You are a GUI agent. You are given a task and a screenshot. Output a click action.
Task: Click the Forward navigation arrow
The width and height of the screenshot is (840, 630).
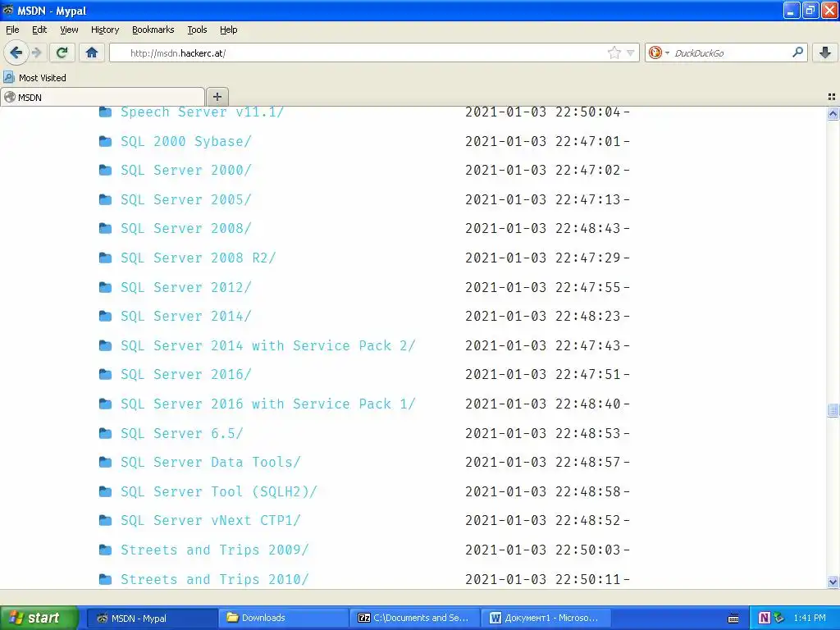coord(37,52)
